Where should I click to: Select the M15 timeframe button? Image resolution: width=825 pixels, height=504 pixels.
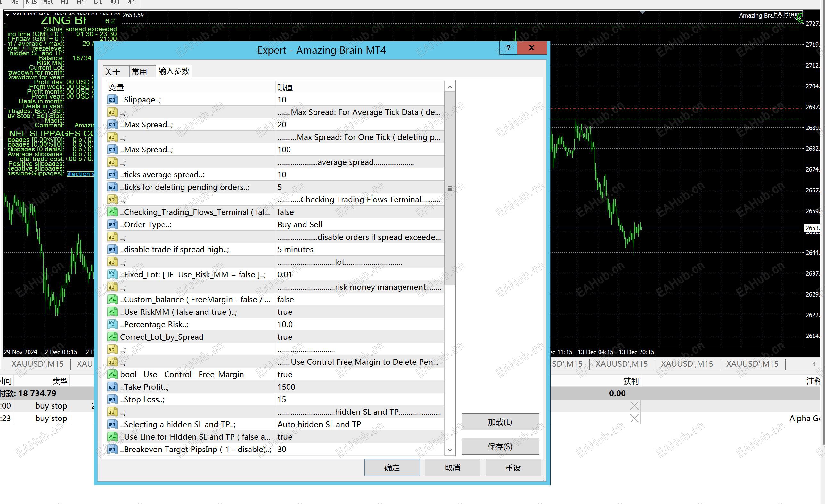point(31,2)
